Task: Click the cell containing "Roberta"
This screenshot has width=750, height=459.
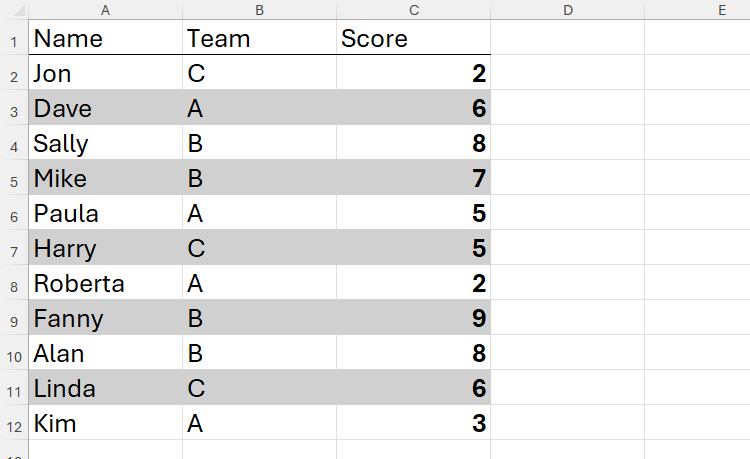Action: tap(105, 284)
